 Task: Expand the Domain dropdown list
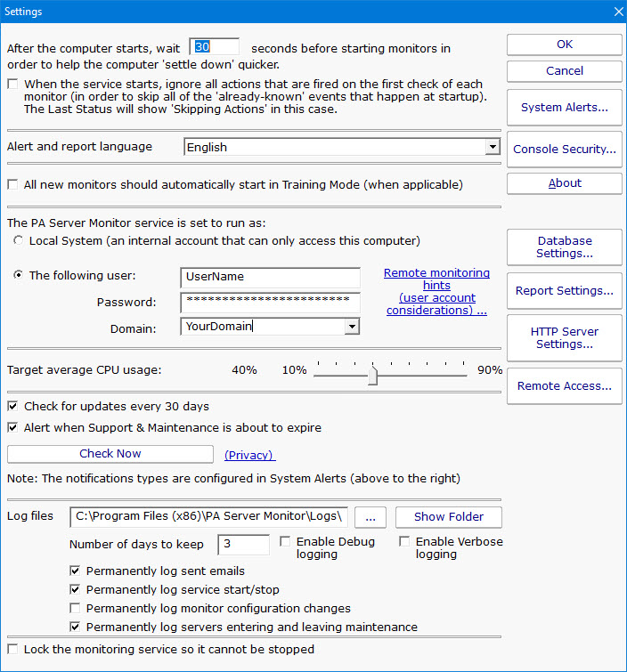(x=352, y=327)
